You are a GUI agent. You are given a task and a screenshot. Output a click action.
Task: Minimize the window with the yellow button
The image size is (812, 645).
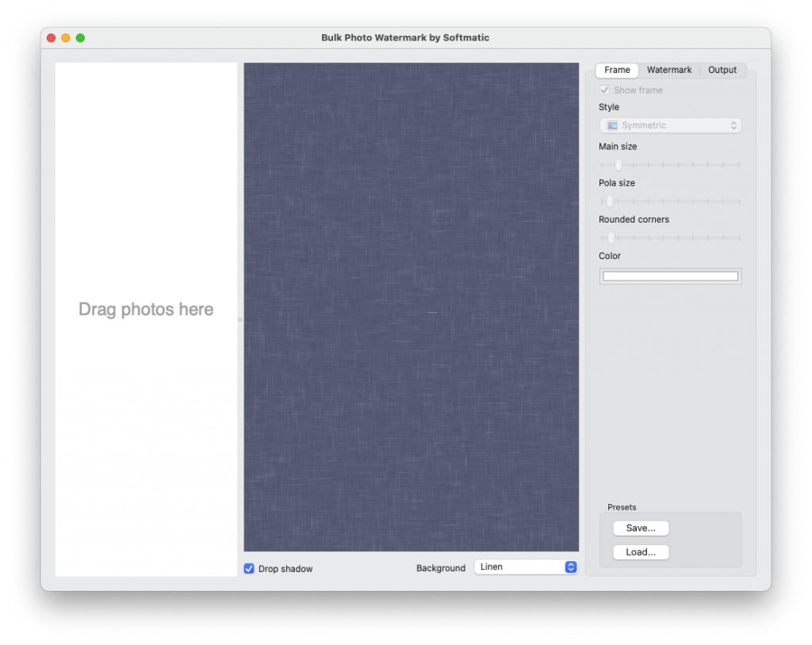pyautogui.click(x=66, y=38)
